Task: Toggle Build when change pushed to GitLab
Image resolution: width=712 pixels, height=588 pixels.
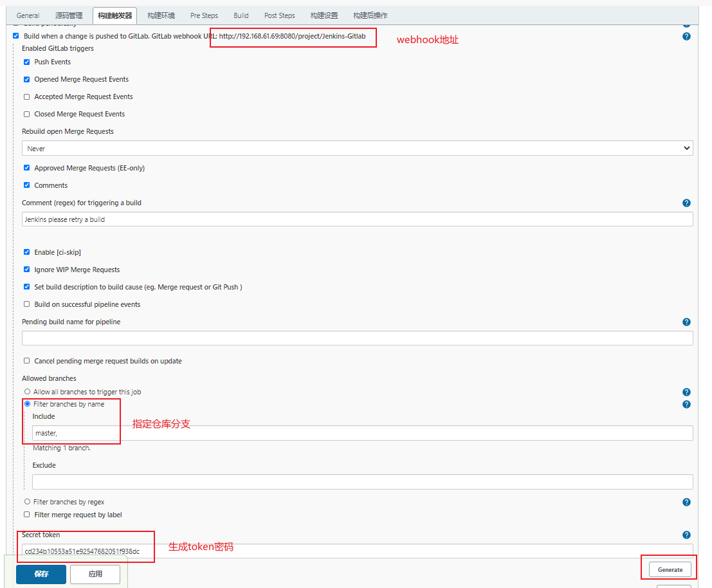Action: pos(16,36)
